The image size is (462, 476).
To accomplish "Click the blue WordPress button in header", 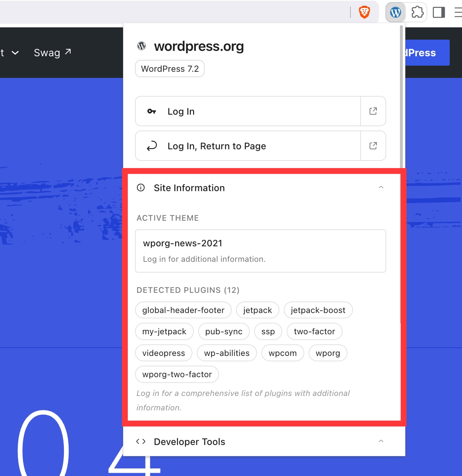I will coord(427,53).
